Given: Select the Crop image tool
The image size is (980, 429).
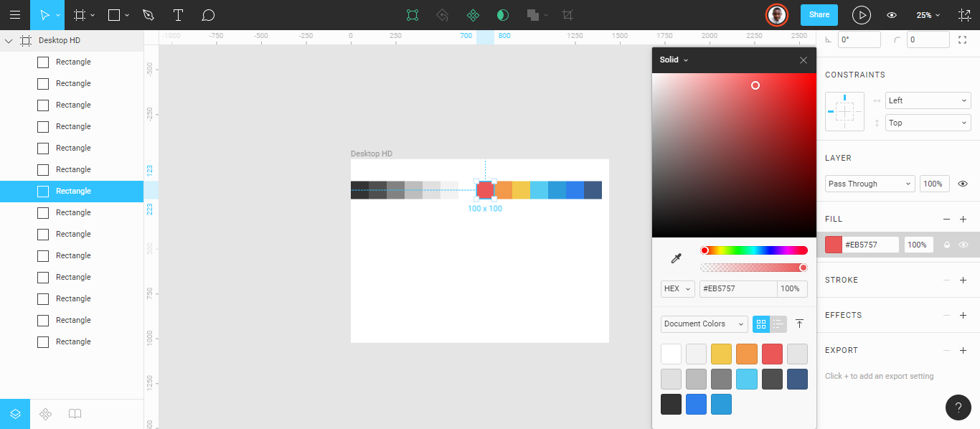Looking at the screenshot, I should [x=567, y=14].
